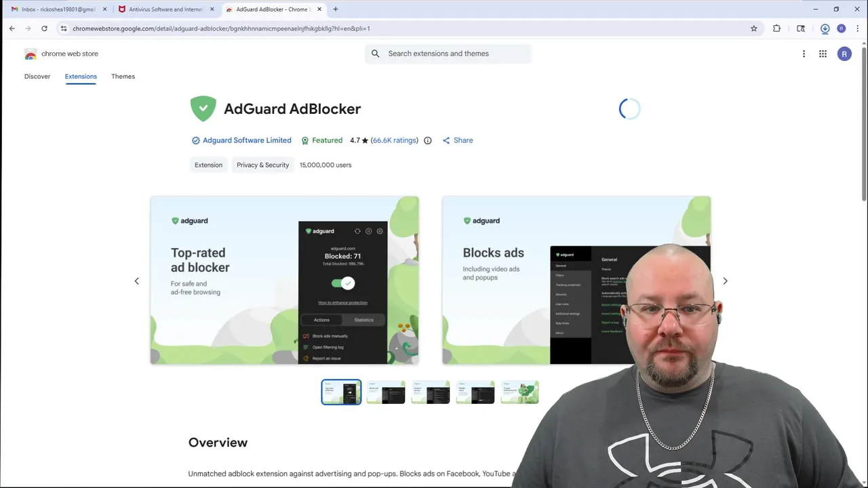
Task: Share this extension
Action: click(458, 140)
